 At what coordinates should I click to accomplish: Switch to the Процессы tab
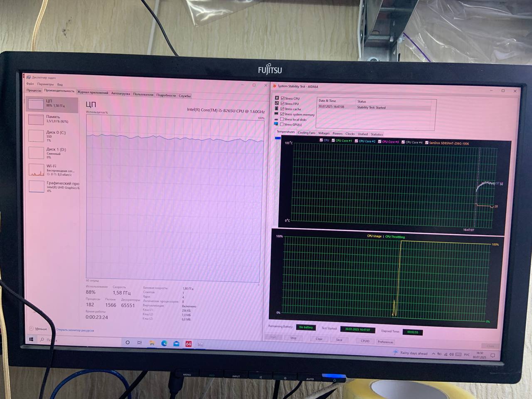tap(34, 90)
